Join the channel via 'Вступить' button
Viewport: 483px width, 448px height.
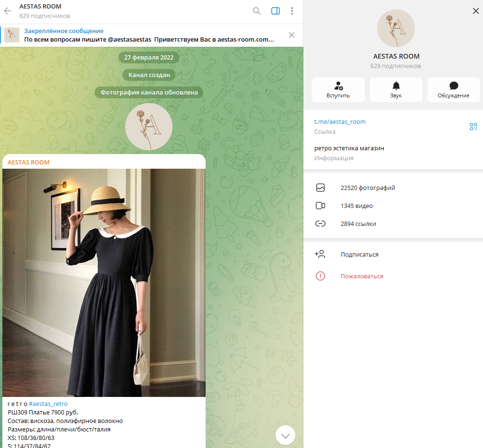click(338, 90)
